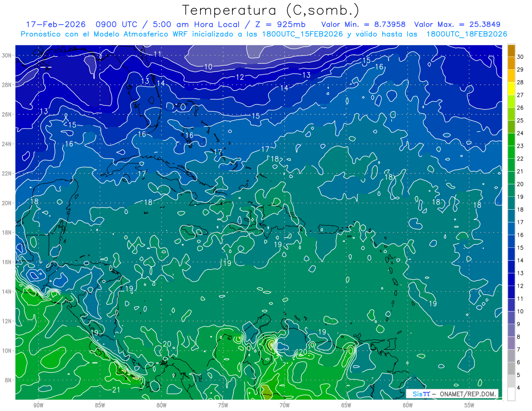Screen dimensions: 532x411
Task: Click the 'Valor Min. = 8.73958' value
Action: tap(364, 24)
